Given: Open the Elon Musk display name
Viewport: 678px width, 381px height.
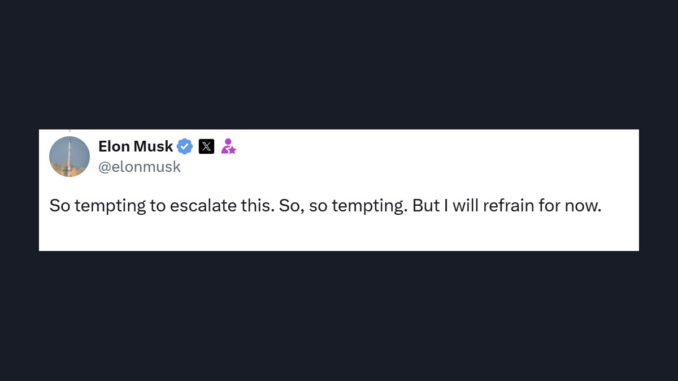Looking at the screenshot, I should (135, 146).
